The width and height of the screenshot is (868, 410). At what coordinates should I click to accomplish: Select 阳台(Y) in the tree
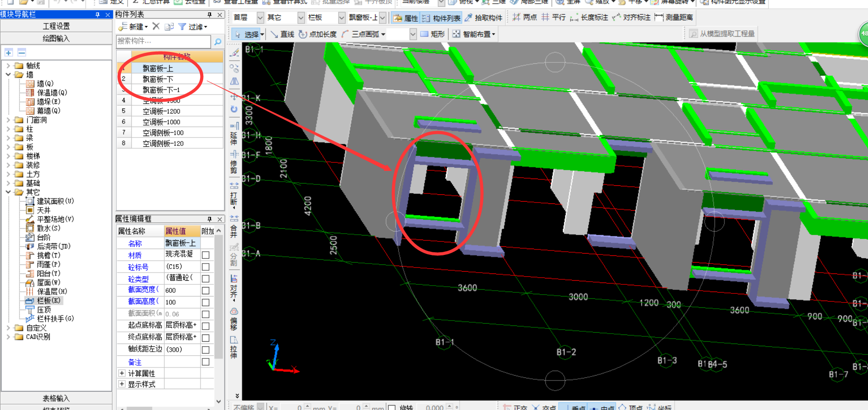[x=48, y=273]
